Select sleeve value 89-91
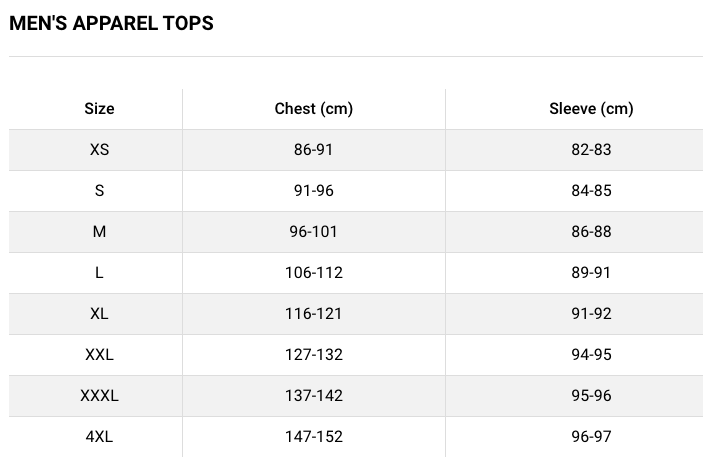 591,273
